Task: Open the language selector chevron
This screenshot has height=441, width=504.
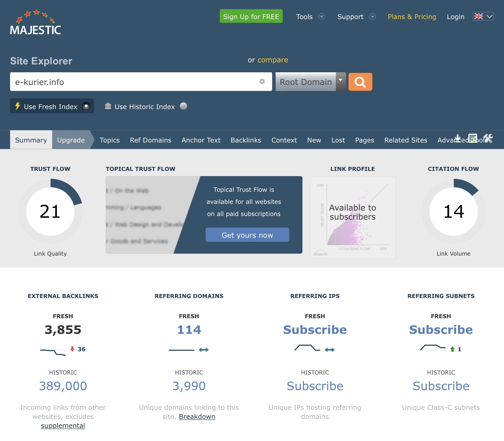Action: point(489,16)
